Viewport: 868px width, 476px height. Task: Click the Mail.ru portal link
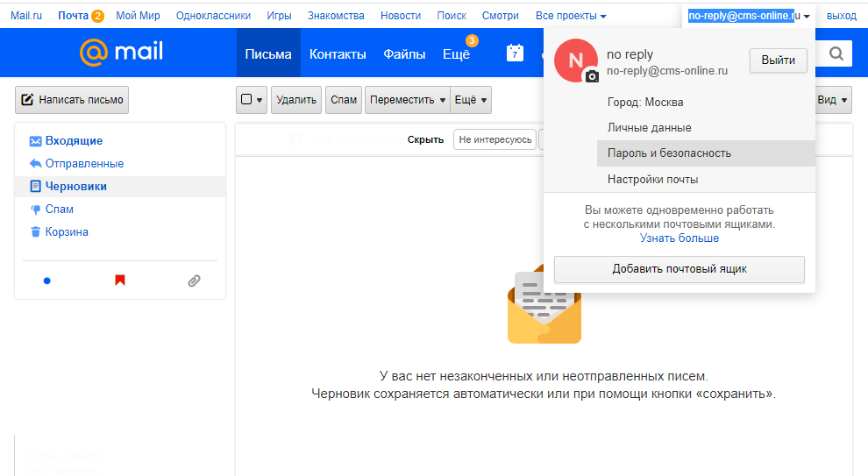pyautogui.click(x=26, y=16)
